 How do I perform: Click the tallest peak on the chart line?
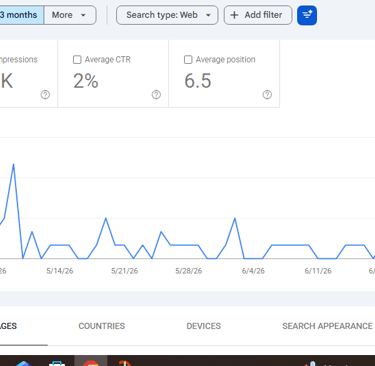[x=13, y=164]
